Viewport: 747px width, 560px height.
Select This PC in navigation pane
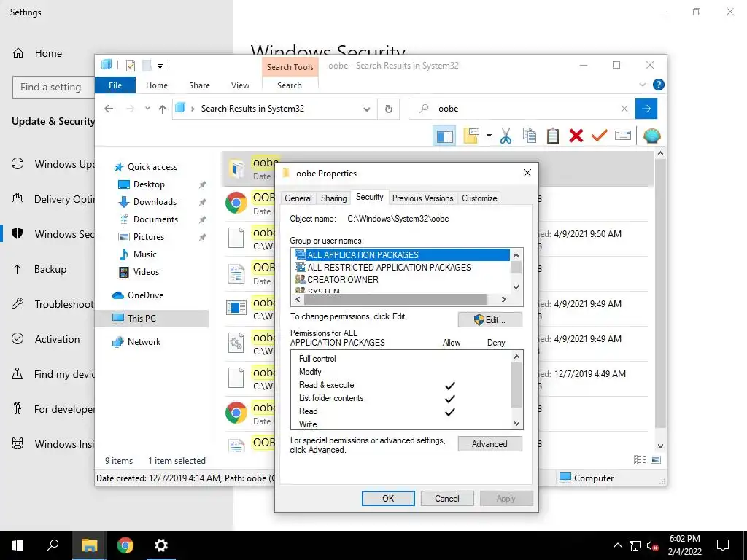[x=152, y=319]
